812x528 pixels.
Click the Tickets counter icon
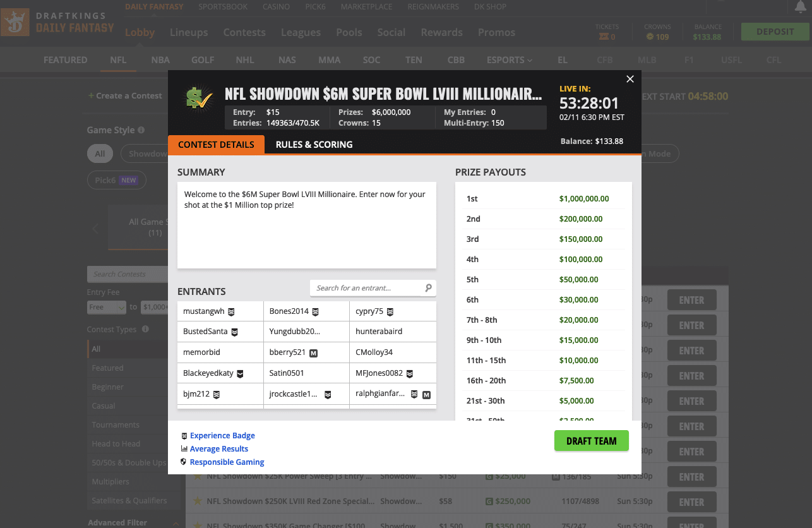tap(603, 37)
